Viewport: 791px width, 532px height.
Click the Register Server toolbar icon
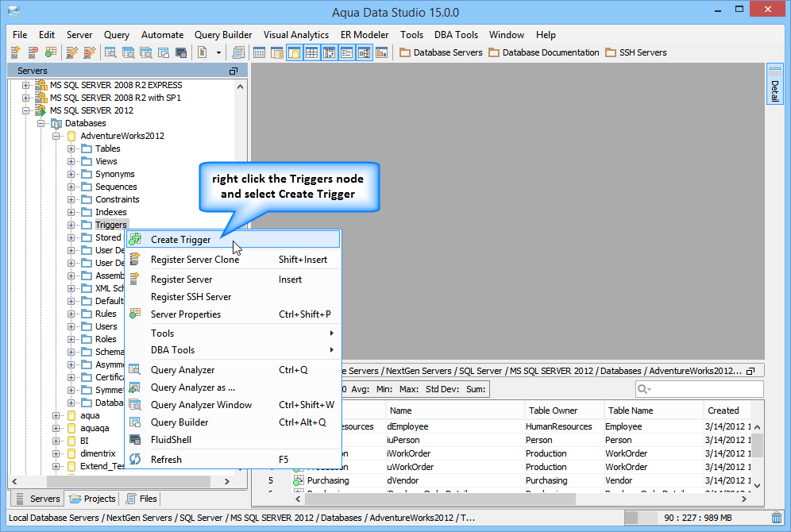point(15,52)
